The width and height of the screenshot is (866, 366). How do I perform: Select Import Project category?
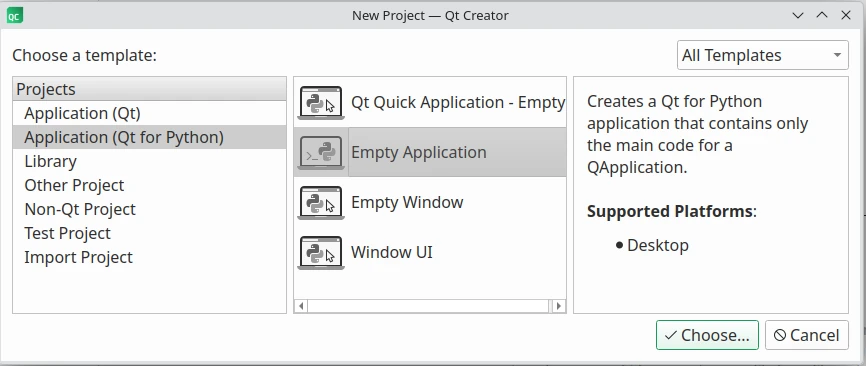149,257
